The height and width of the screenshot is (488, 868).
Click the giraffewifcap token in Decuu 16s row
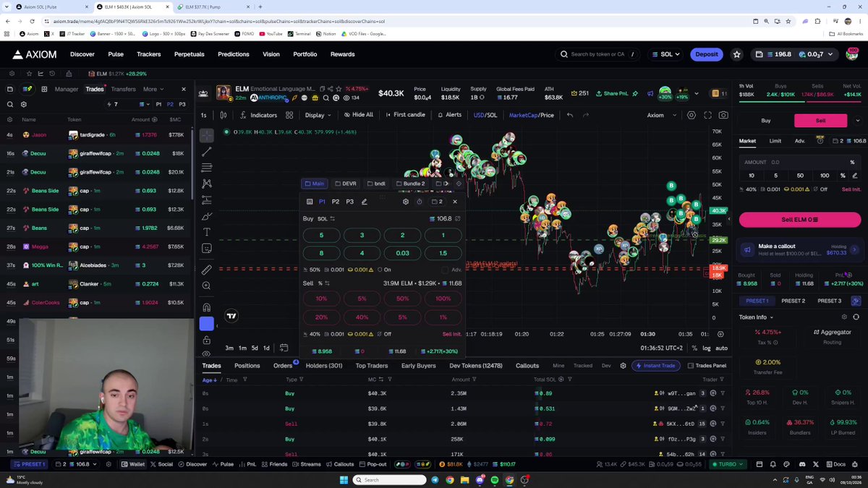point(96,153)
